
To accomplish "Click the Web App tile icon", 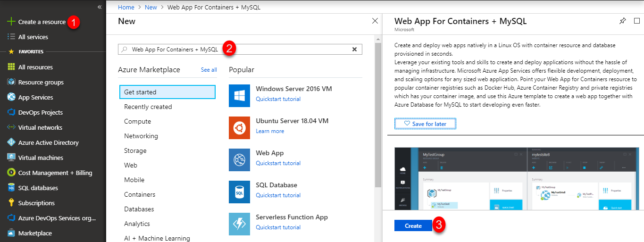I will (239, 160).
